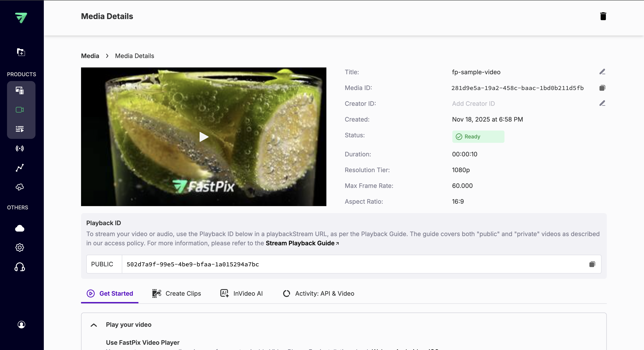Viewport: 644px width, 350px height.
Task: Open the analytics icon in sidebar
Action: pos(19,168)
